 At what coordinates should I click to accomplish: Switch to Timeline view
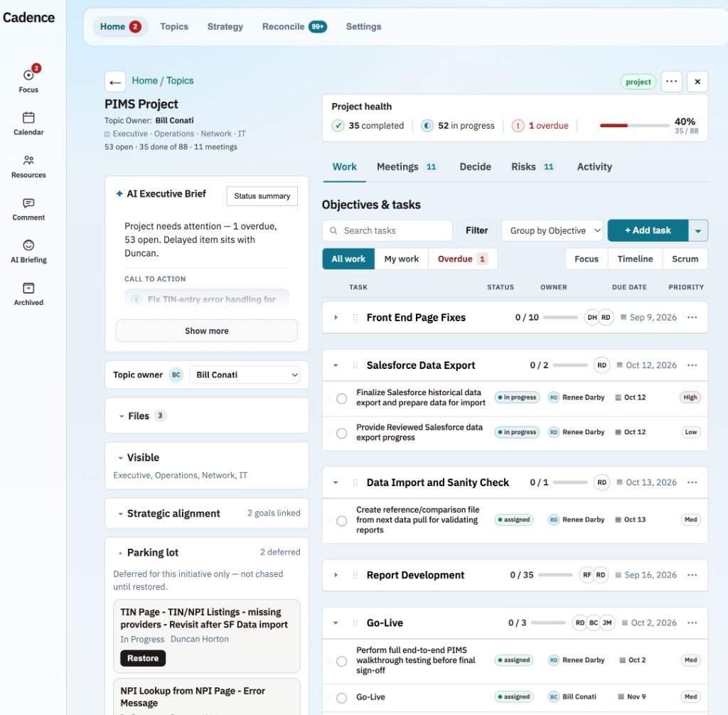[x=635, y=259]
